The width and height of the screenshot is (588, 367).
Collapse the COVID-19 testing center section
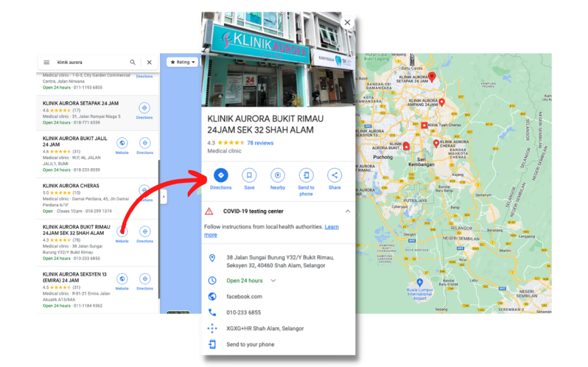click(x=347, y=211)
